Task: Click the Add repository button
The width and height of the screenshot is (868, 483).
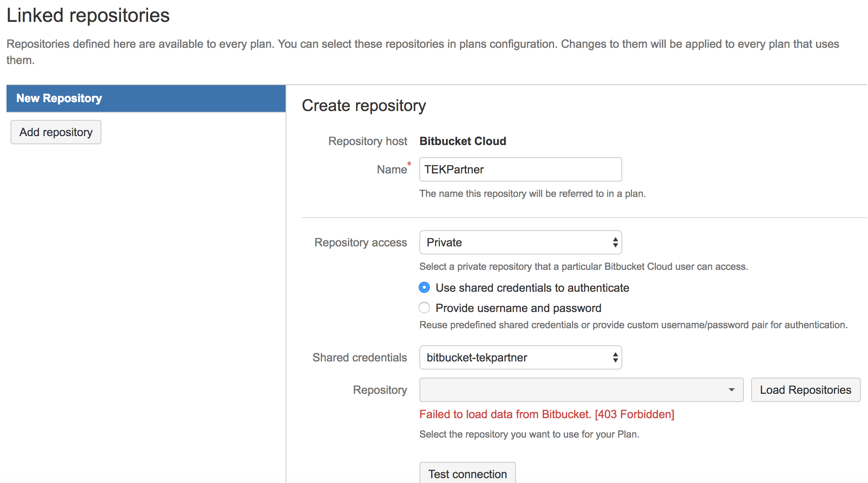Action: 56,132
